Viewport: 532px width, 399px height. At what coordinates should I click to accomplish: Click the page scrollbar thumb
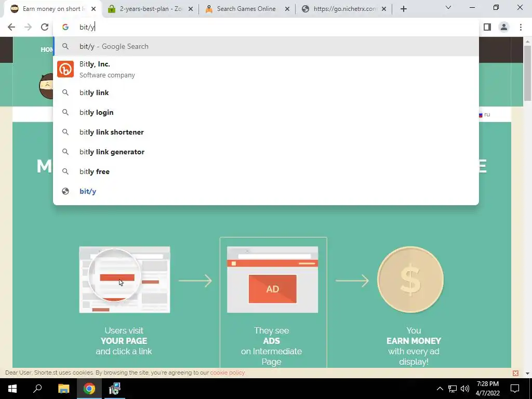pyautogui.click(x=527, y=73)
